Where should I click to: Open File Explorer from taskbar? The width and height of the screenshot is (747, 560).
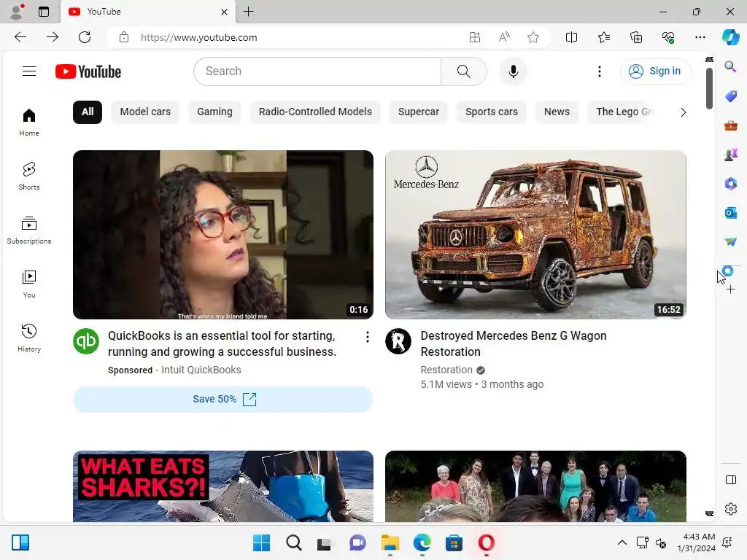[390, 542]
